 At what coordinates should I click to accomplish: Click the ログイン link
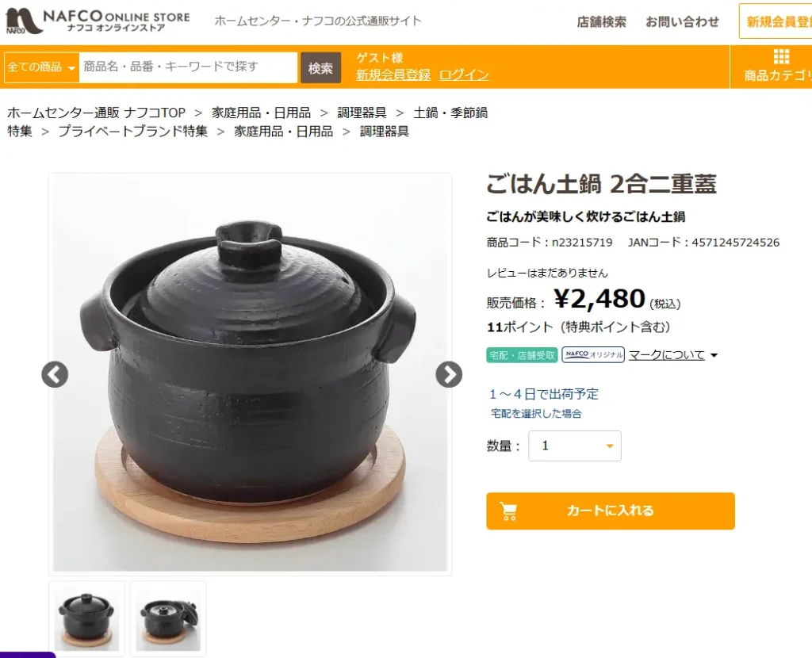click(x=464, y=75)
